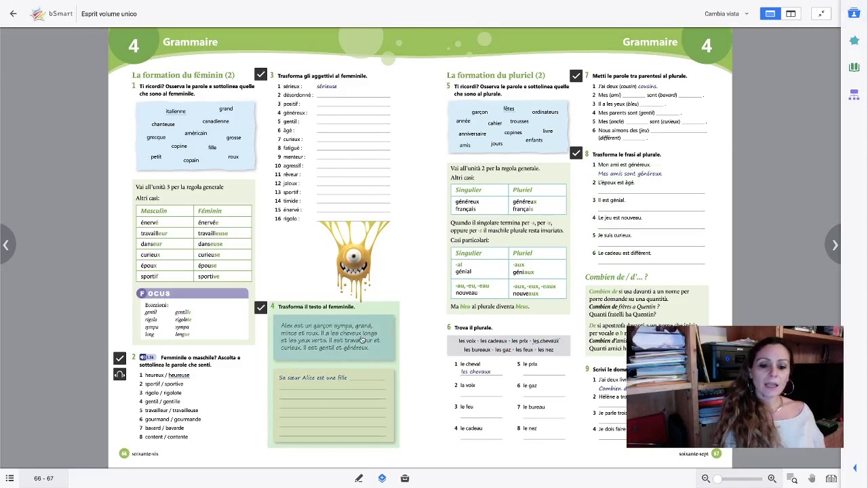Play audio with exercise 2 headphones icon

119,374
